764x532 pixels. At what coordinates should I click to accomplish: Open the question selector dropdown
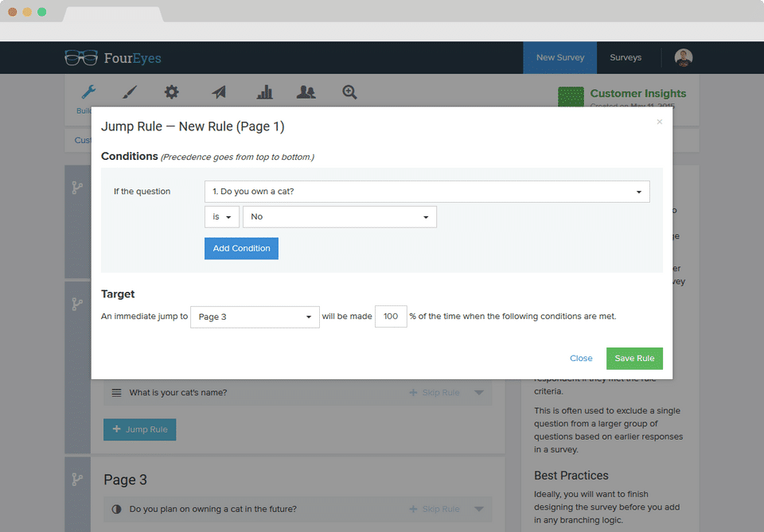coord(427,192)
